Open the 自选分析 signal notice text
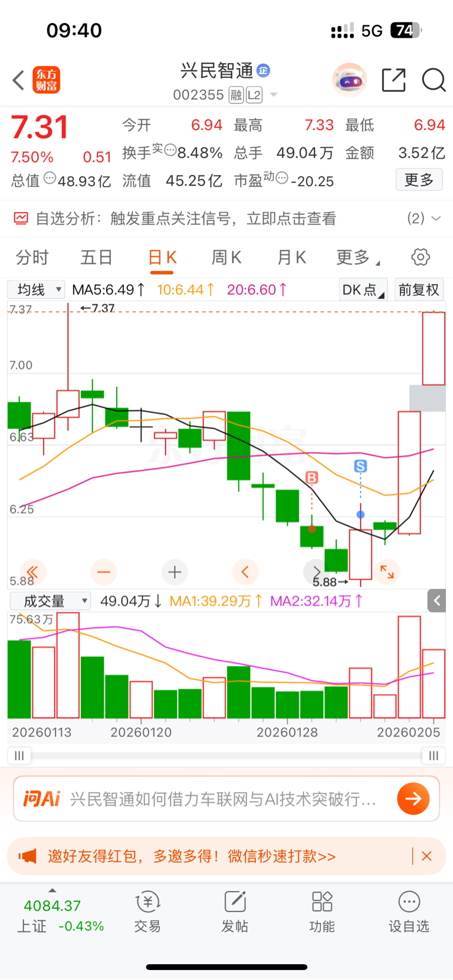Image resolution: width=453 pixels, height=980 pixels. (x=186, y=219)
